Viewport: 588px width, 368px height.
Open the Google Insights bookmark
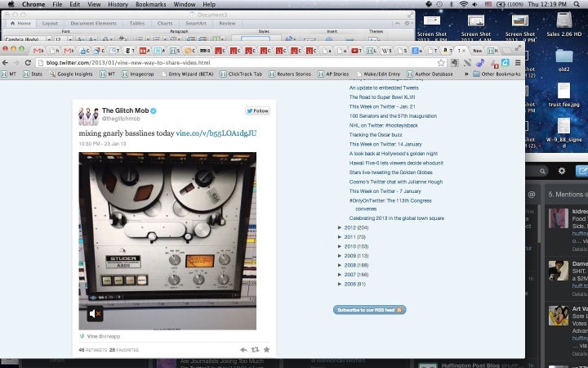[71, 74]
